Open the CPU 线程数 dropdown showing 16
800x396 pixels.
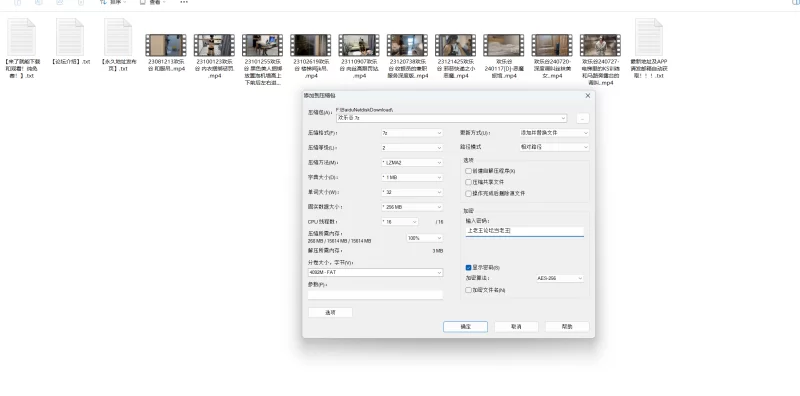[x=399, y=221]
